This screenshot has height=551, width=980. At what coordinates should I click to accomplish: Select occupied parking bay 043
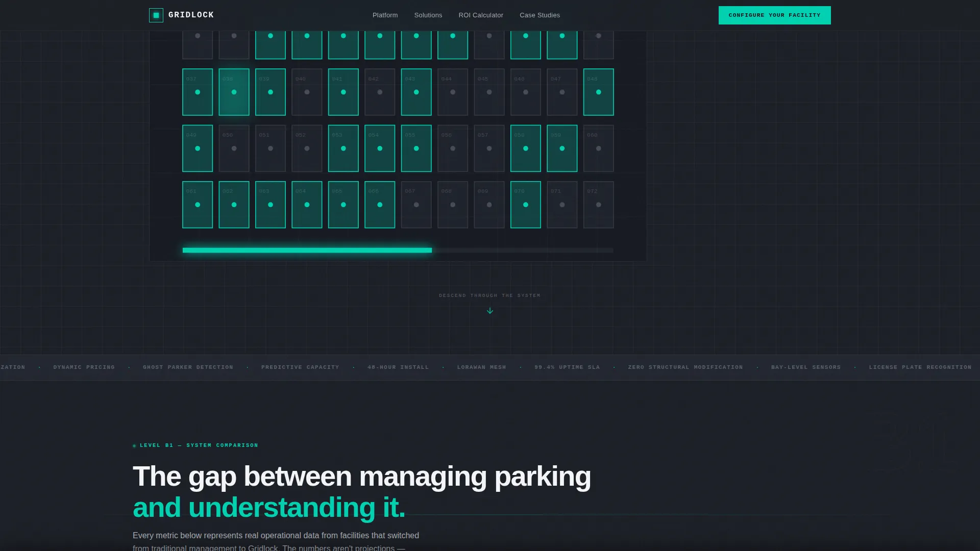pos(416,92)
